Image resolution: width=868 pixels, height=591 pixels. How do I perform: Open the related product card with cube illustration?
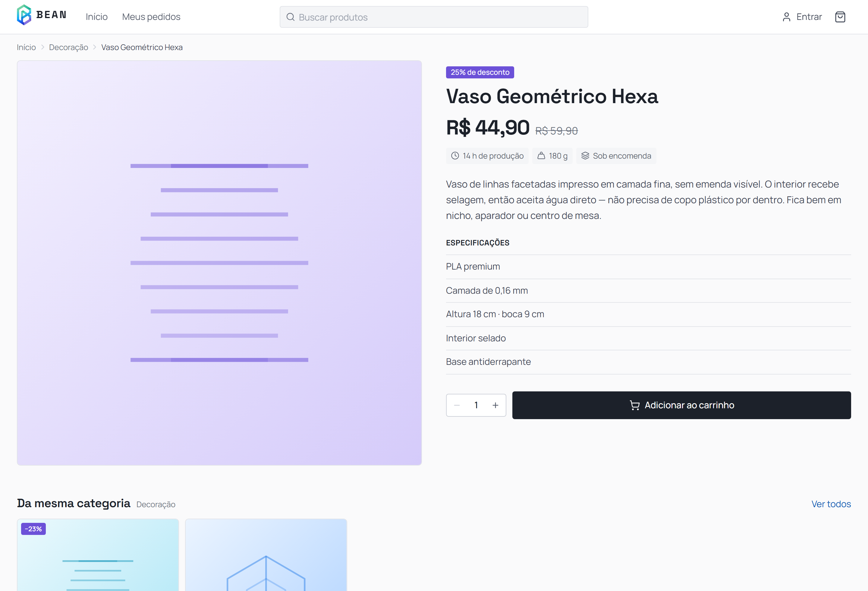tap(266, 555)
